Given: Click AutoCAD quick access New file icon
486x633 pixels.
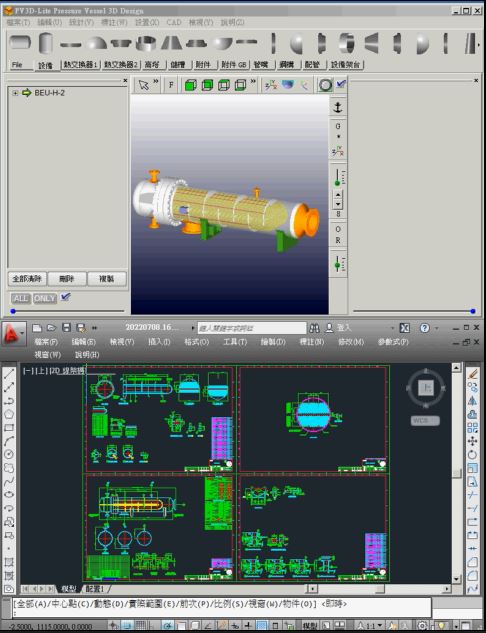Looking at the screenshot, I should (x=37, y=328).
